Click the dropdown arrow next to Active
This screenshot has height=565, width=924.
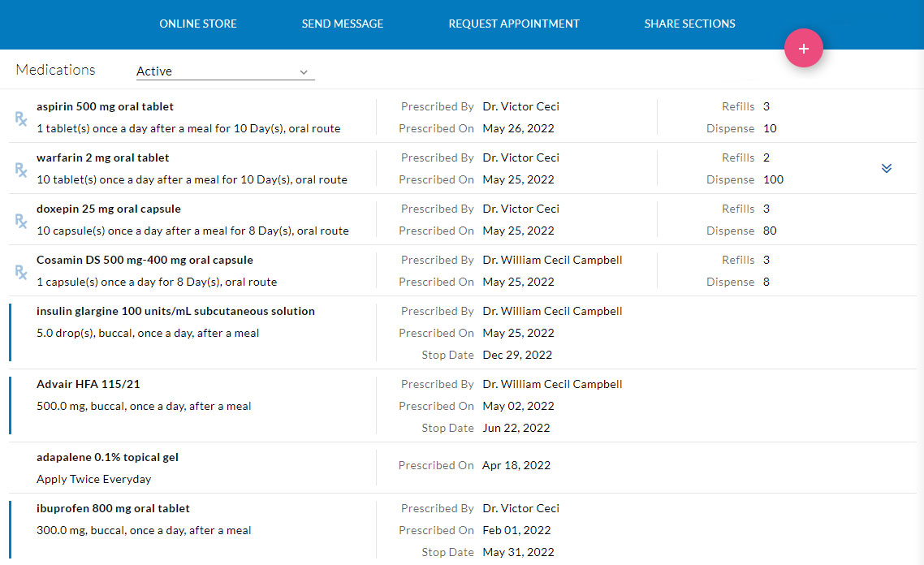[x=304, y=72]
